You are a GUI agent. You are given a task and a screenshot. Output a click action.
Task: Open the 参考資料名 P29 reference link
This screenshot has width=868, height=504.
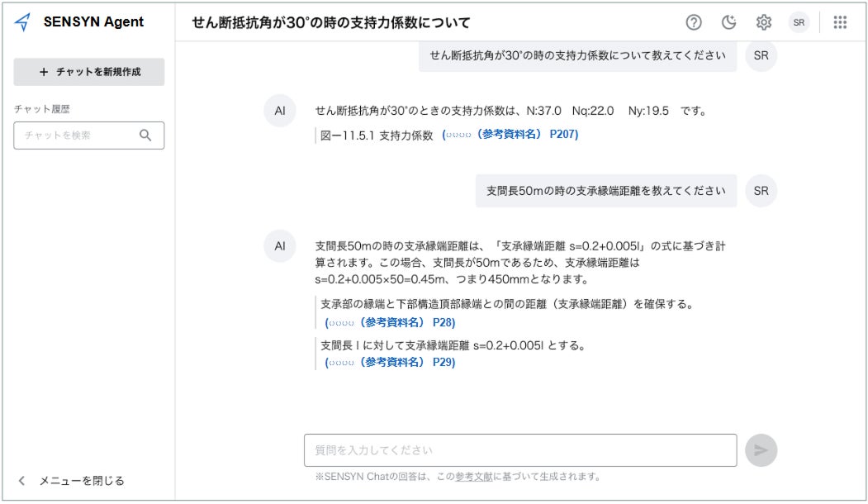coord(390,362)
